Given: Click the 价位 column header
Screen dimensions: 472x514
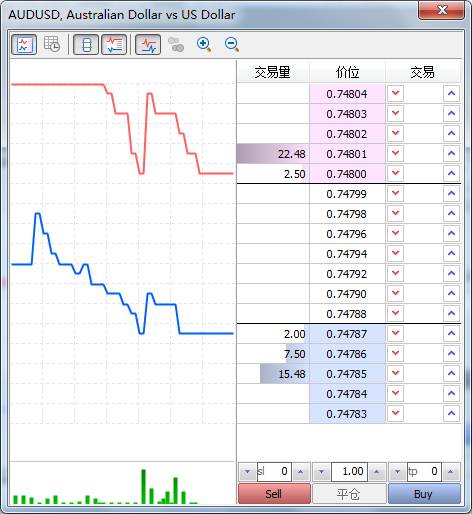Looking at the screenshot, I should [x=347, y=72].
